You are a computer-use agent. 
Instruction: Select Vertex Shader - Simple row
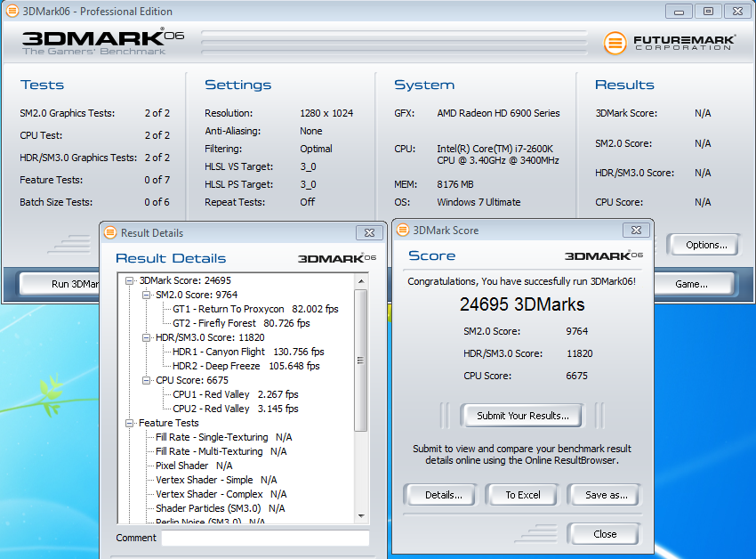216,480
